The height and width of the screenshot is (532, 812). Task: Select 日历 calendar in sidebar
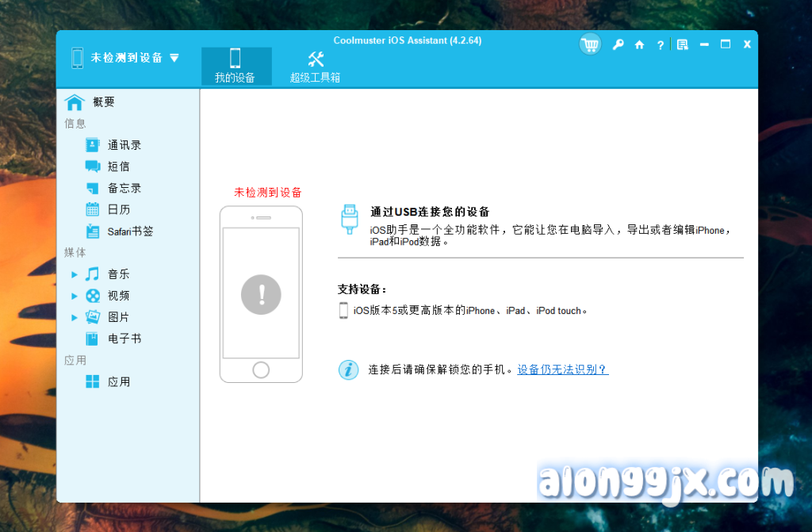click(118, 209)
